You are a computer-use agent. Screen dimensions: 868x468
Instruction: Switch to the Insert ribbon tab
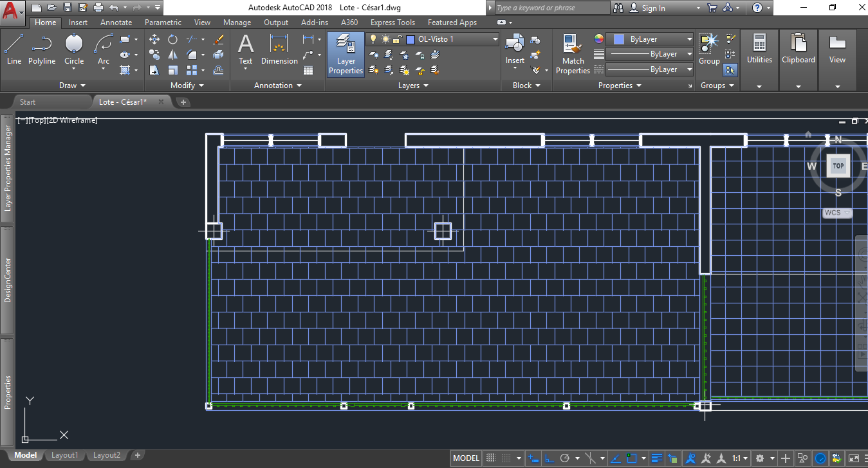(78, 22)
